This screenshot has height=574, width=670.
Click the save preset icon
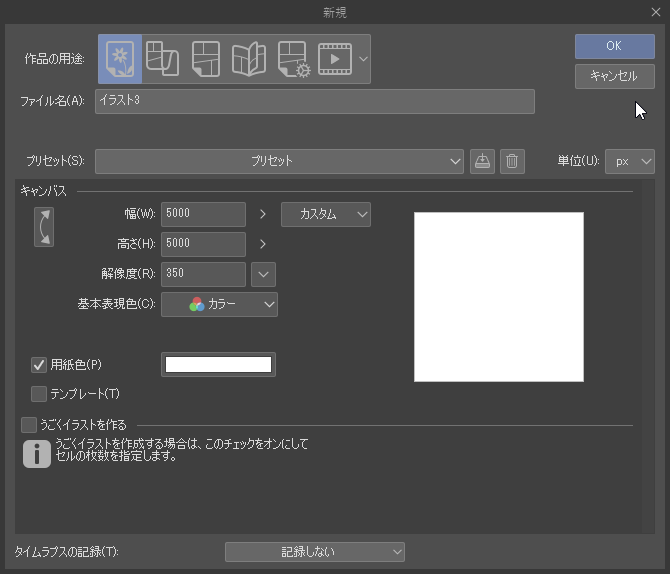click(483, 161)
